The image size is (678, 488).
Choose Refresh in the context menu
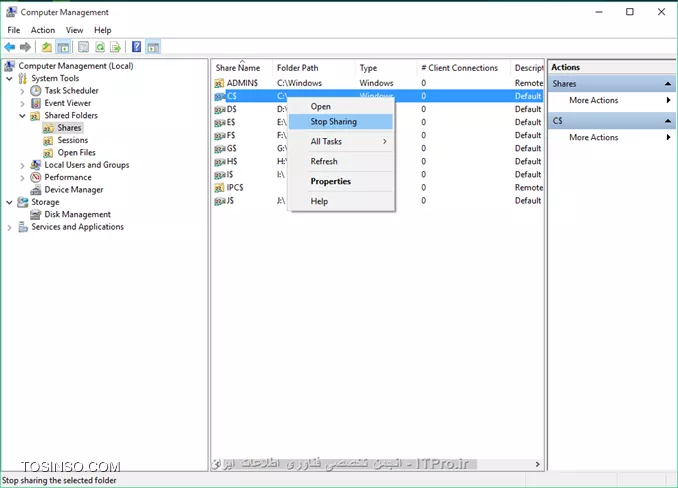tap(341, 162)
